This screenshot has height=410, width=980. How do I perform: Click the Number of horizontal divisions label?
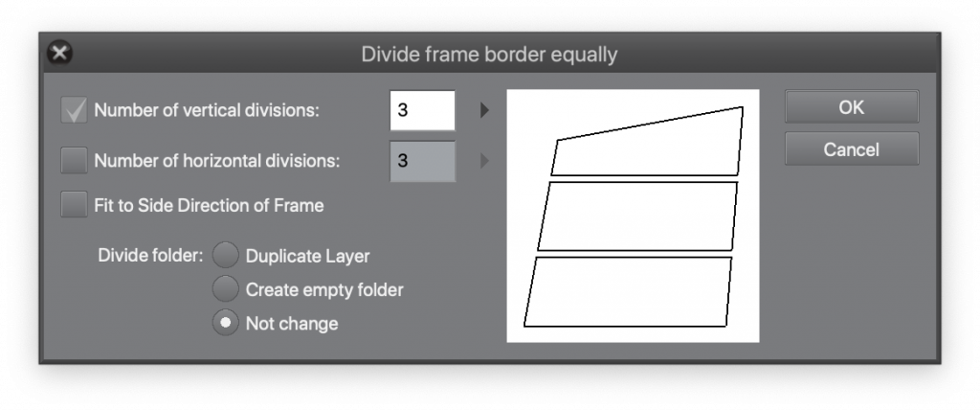217,161
